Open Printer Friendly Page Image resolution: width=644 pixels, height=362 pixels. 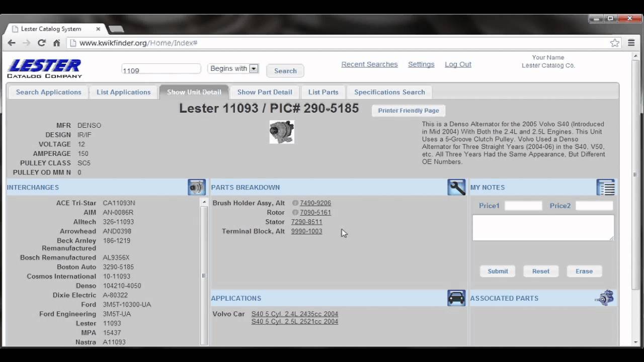[x=409, y=111]
